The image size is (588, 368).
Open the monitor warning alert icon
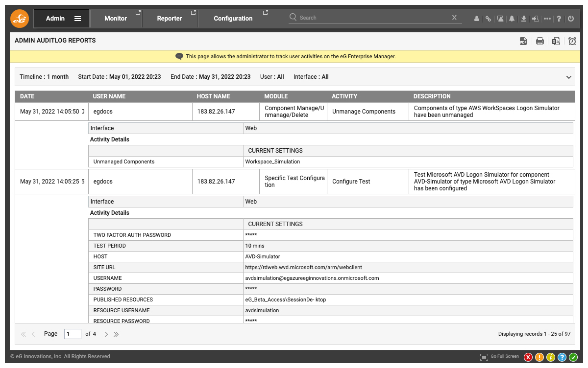pyautogui.click(x=500, y=19)
